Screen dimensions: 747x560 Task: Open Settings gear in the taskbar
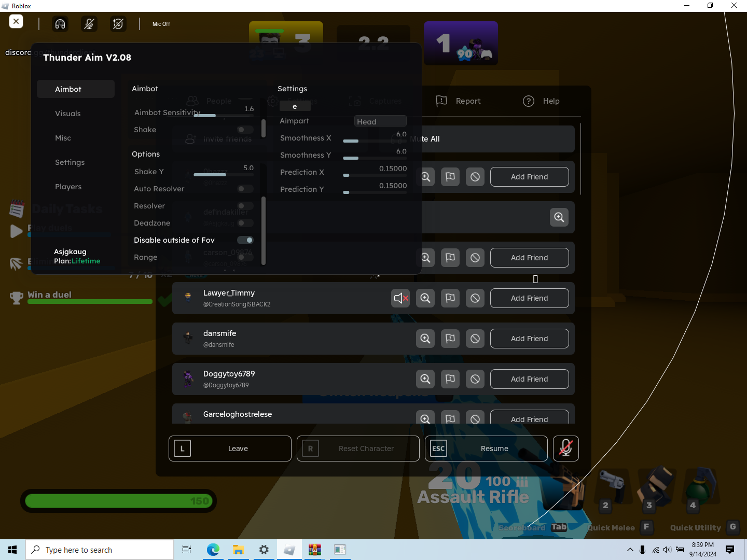[264, 550]
